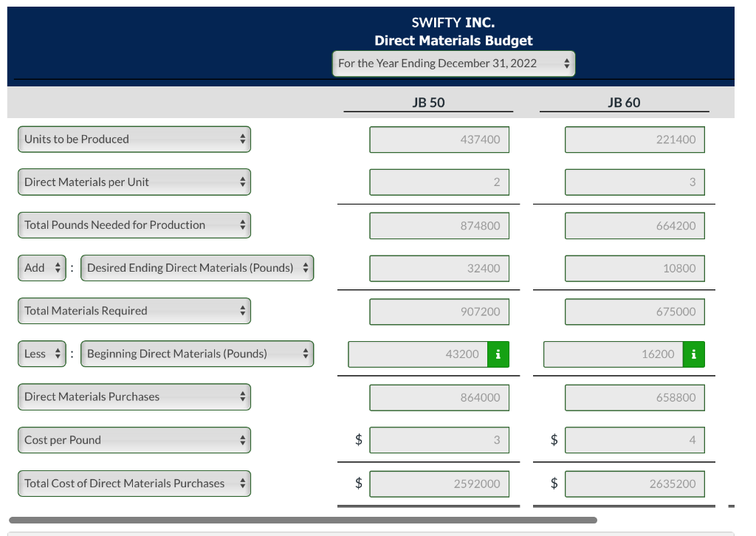Viewport: 756px width, 536px height.
Task: Open the 'Units to be Produced' dropdown
Action: [134, 140]
